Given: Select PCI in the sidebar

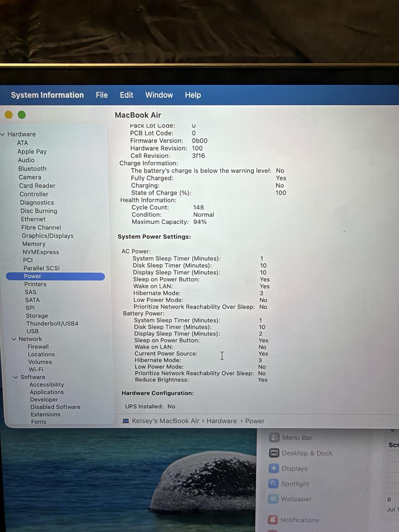Looking at the screenshot, I should 28,260.
